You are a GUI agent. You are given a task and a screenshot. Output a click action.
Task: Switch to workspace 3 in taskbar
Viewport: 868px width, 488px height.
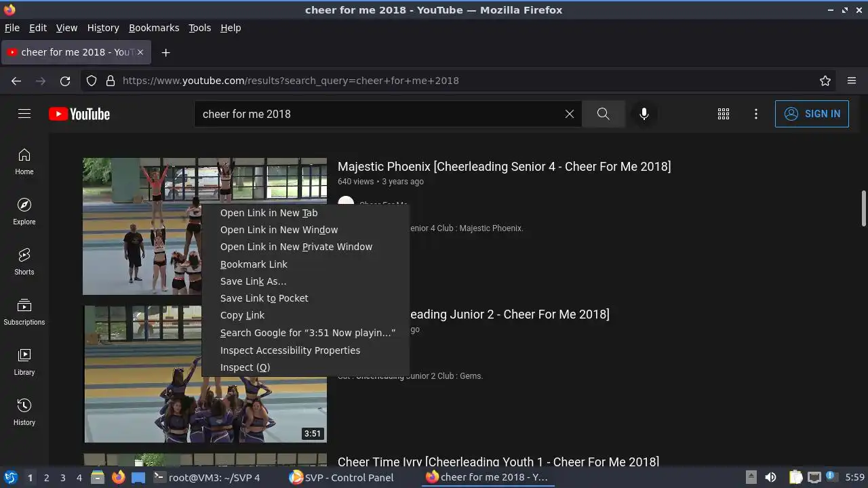[x=62, y=478]
